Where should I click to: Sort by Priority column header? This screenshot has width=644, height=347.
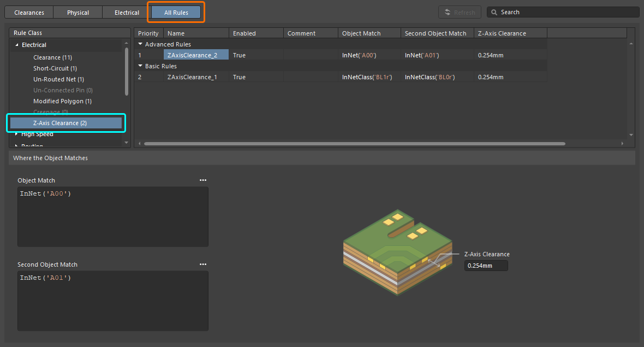148,33
